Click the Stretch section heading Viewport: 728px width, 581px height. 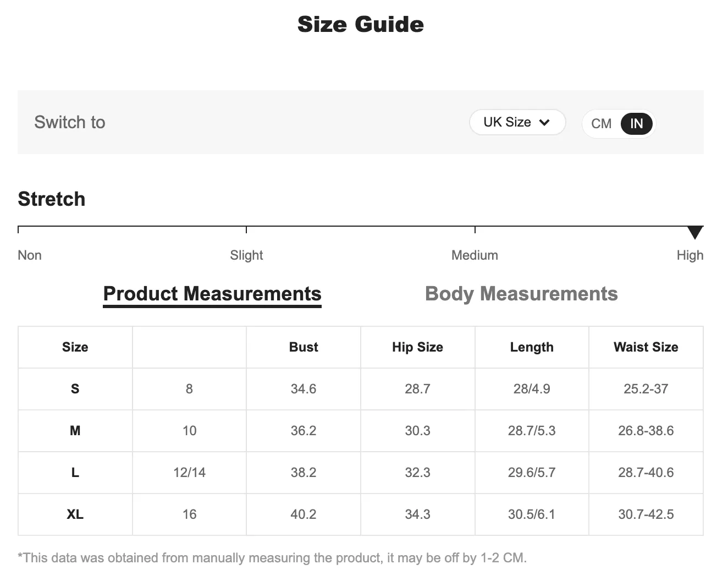pyautogui.click(x=52, y=199)
